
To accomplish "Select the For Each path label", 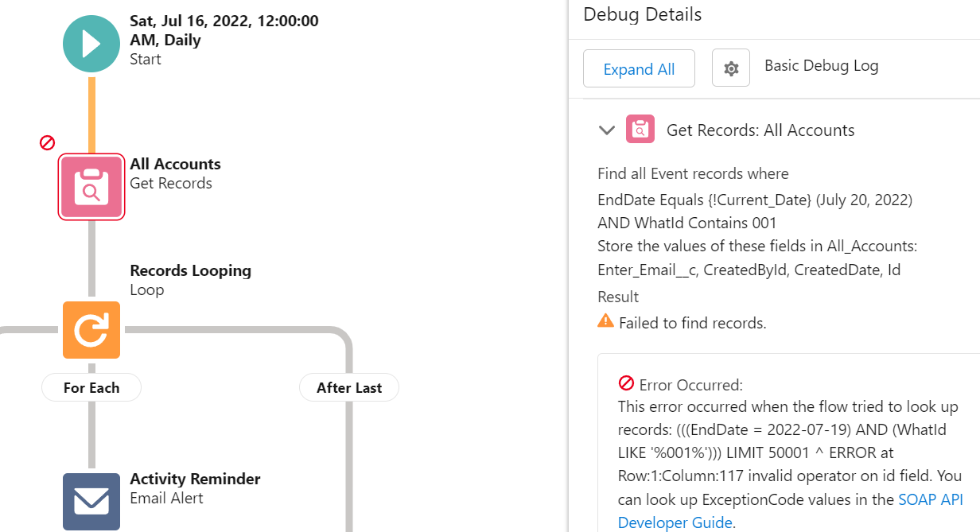I will point(91,387).
